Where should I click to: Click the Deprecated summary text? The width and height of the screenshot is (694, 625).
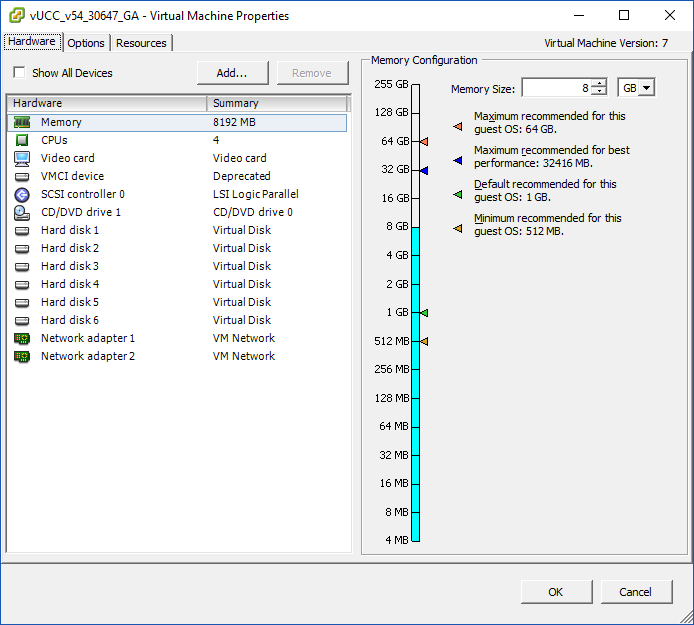pos(242,177)
